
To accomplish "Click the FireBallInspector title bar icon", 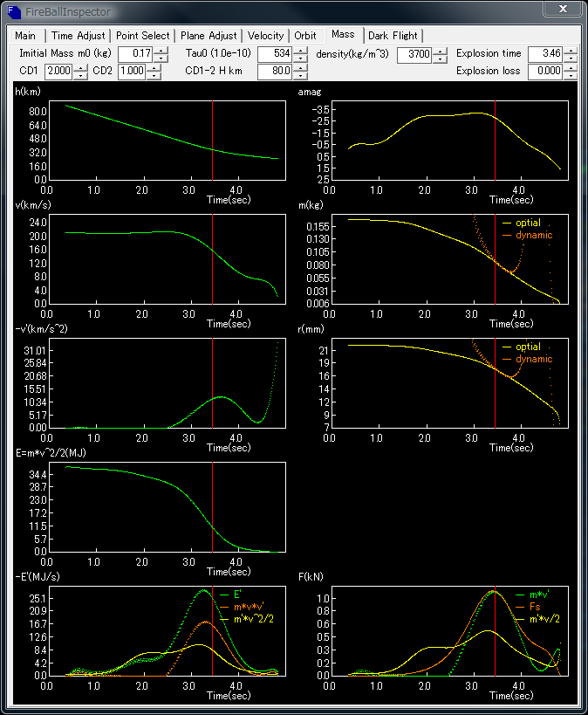I will [13, 10].
